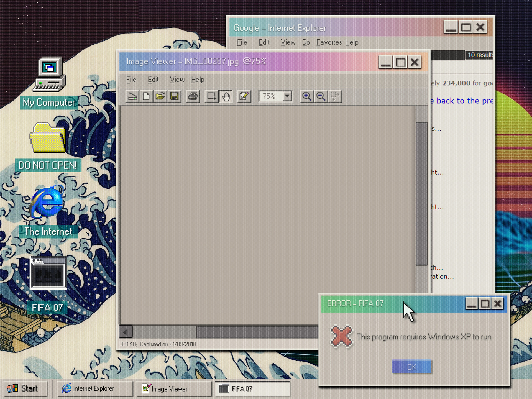Print IMG_00287.jpg via the Print icon
532x399 pixels.
[x=193, y=96]
